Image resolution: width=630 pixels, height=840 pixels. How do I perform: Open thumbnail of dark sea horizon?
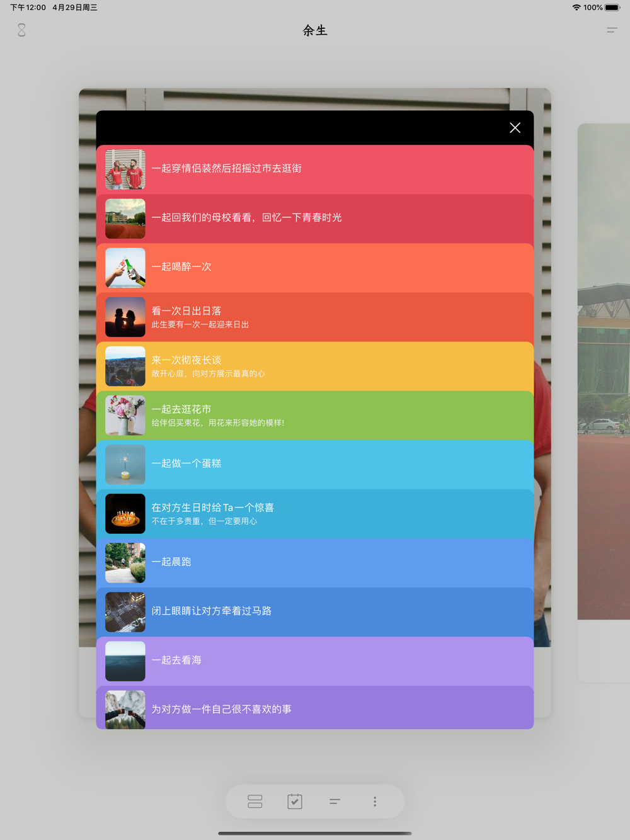(125, 661)
